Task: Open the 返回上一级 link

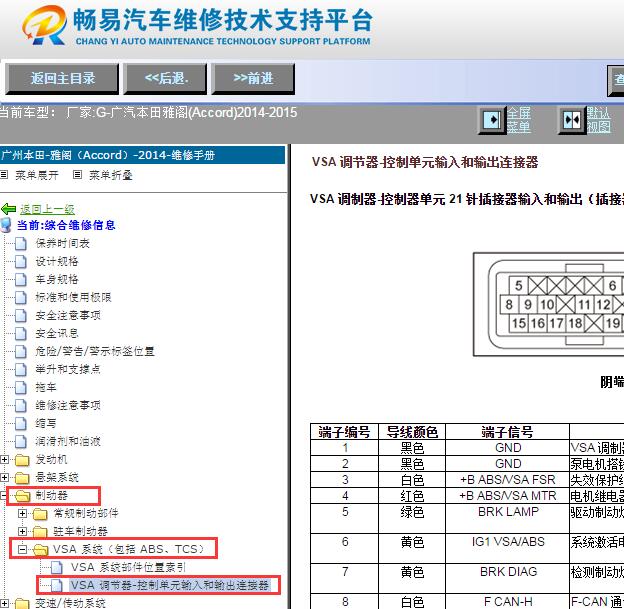Action: 47,209
